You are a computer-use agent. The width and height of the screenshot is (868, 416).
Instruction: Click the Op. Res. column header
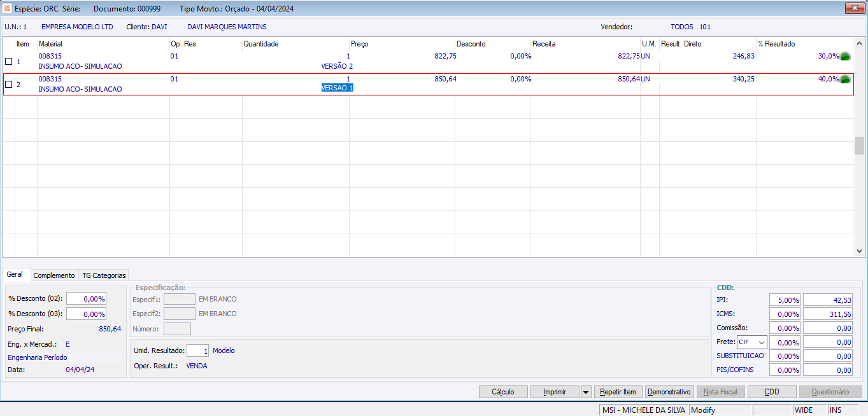coord(183,44)
